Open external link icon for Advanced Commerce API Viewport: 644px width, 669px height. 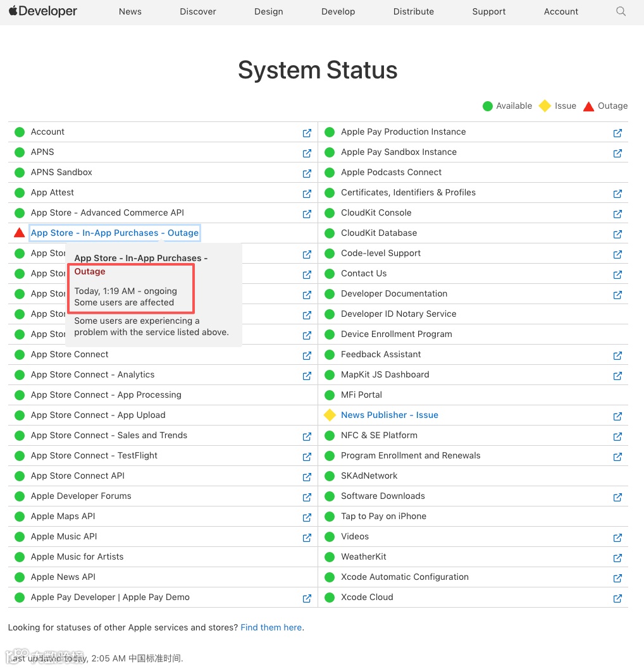[x=307, y=214]
